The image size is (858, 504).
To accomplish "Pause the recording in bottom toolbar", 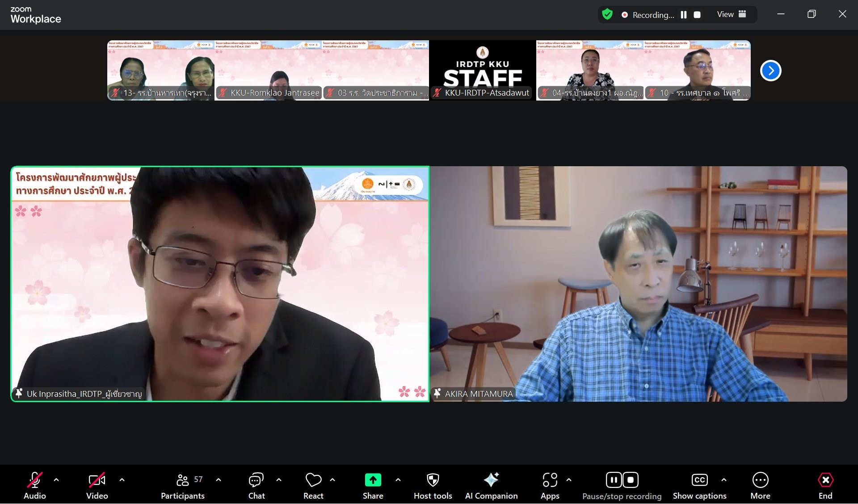I will tap(614, 480).
